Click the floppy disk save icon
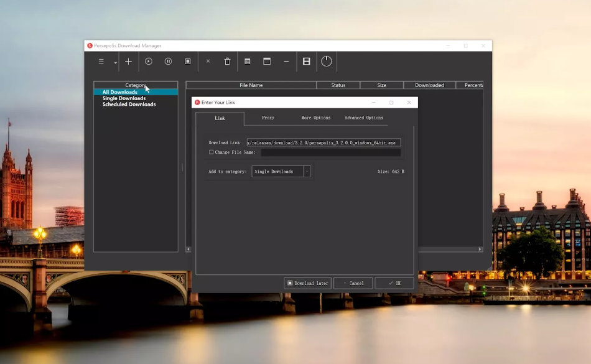Screen dimensions: 591x364 tap(306, 62)
